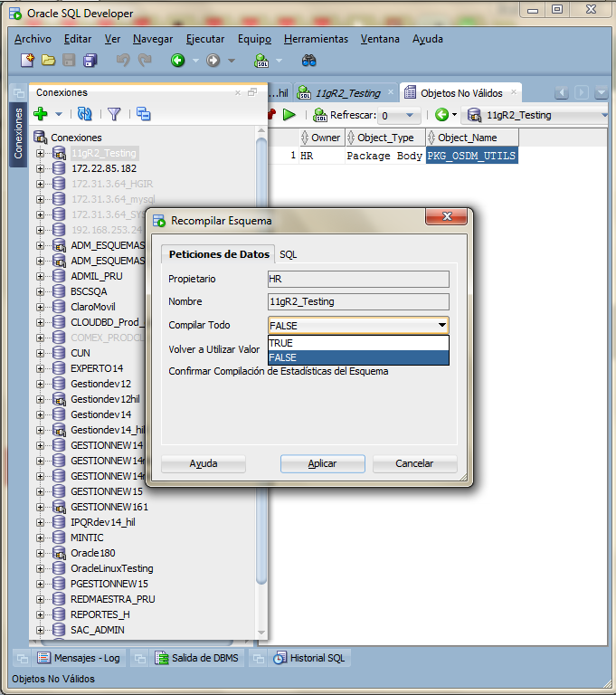Select the OracleLinuxTesting connection

coord(111,568)
